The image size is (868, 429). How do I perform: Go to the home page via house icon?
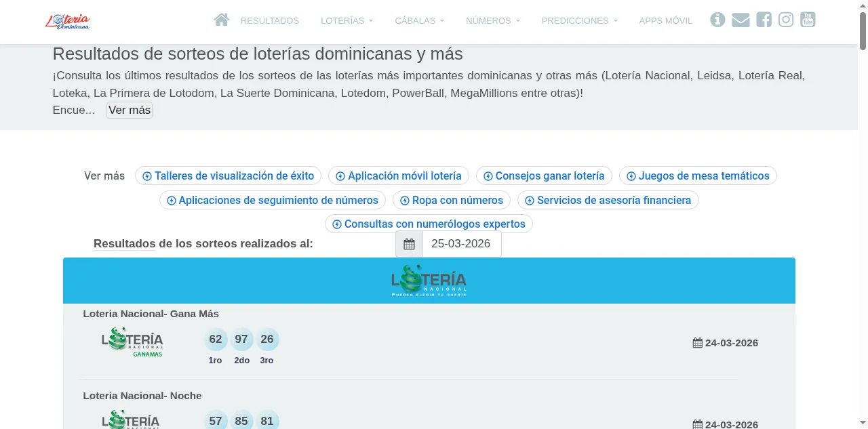pyautogui.click(x=221, y=20)
